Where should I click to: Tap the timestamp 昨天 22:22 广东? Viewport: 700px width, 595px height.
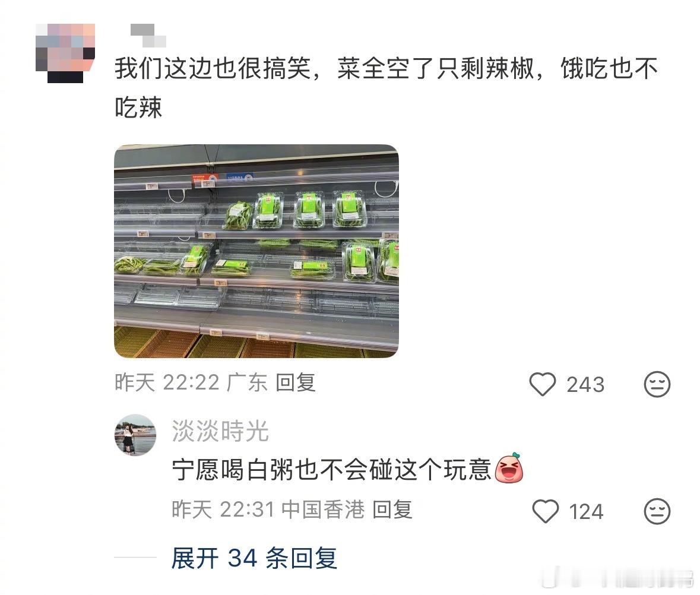[x=191, y=382]
